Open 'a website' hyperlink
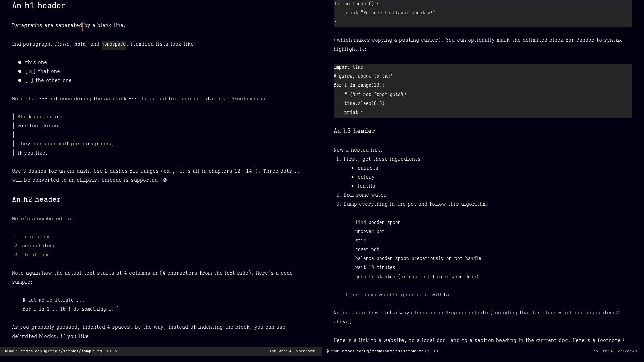Screen dimensions: 644x362 pyautogui.click(x=391, y=340)
